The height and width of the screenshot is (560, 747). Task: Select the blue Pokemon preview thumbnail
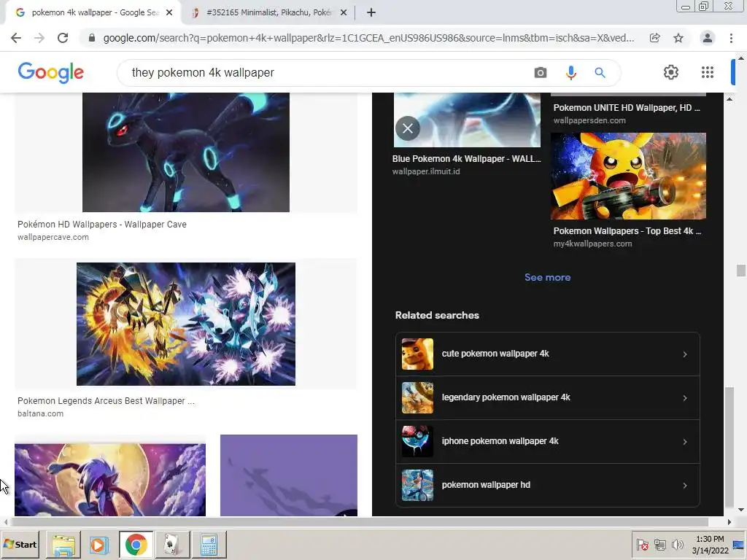point(467,120)
